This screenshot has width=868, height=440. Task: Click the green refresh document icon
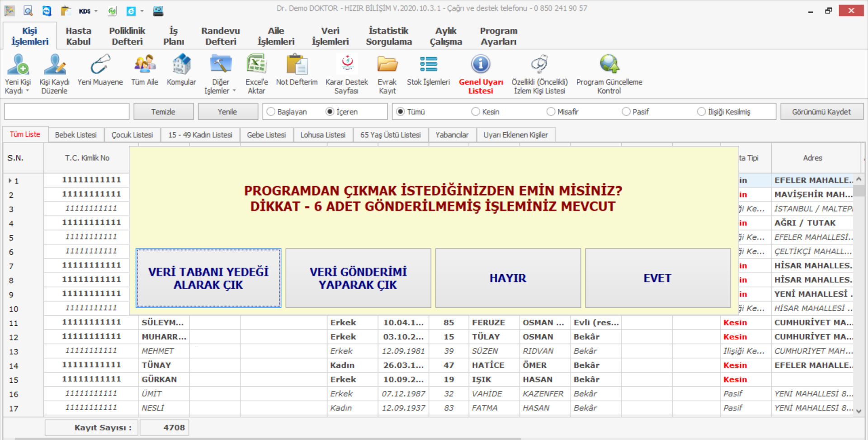point(112,11)
